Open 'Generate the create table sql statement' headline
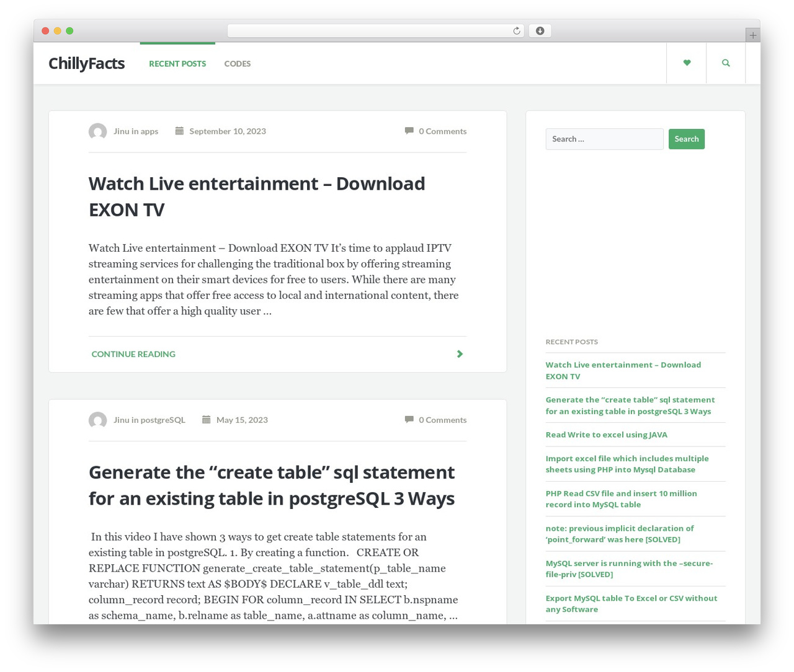Screen dimensions: 794x672 click(x=272, y=485)
